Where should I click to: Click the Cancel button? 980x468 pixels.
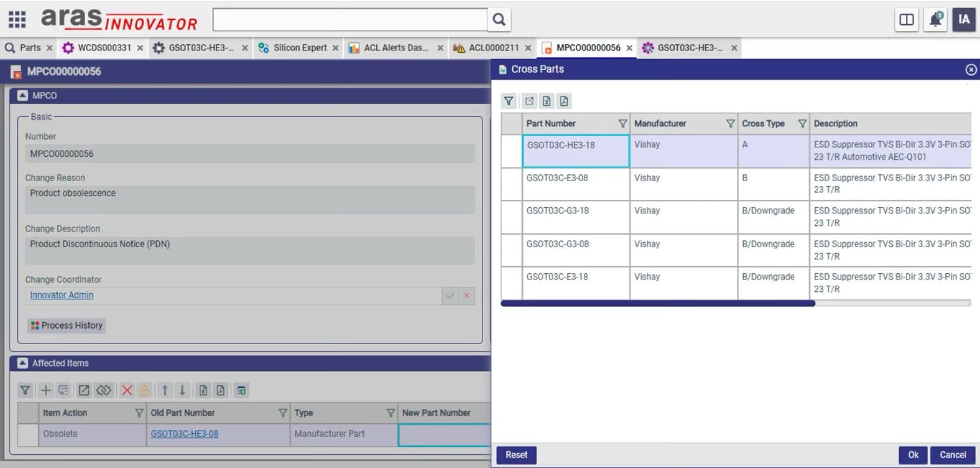pos(953,455)
